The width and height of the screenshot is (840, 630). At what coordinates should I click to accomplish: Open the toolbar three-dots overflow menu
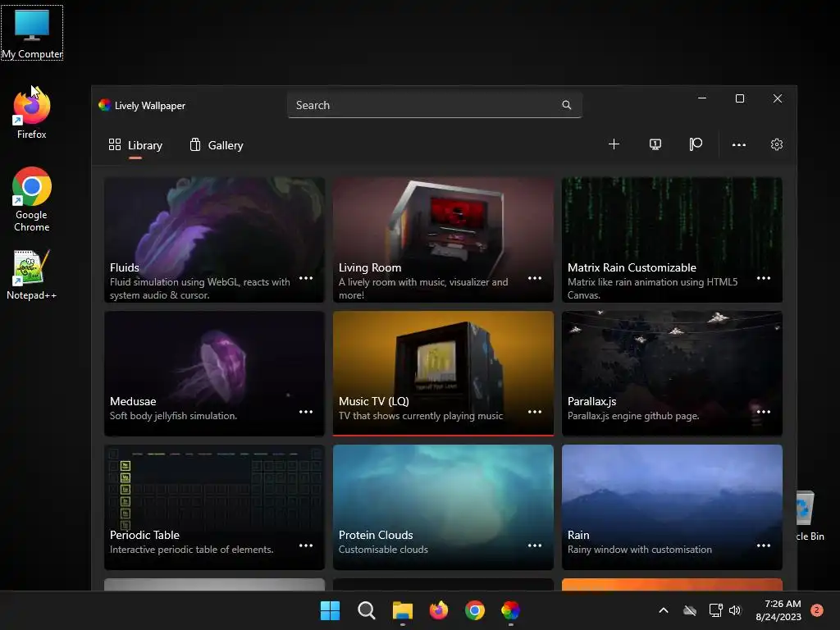click(739, 144)
